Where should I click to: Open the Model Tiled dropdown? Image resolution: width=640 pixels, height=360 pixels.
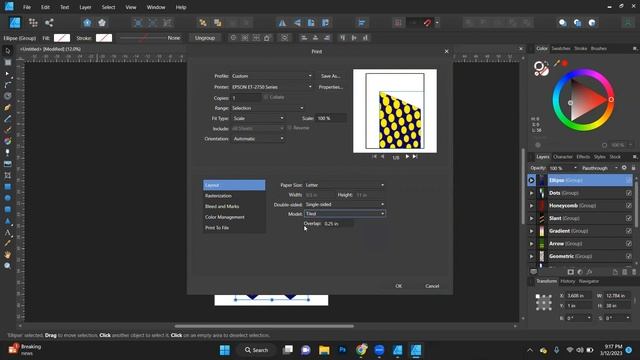pyautogui.click(x=345, y=213)
